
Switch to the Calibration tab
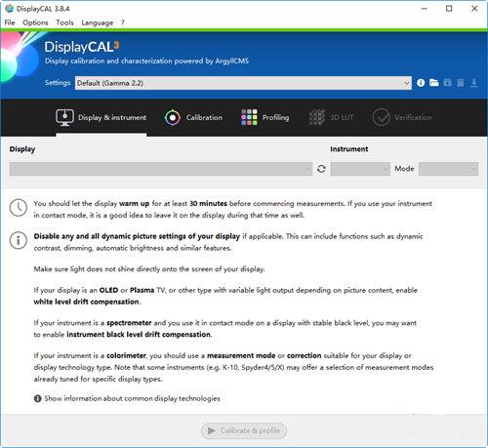(193, 117)
